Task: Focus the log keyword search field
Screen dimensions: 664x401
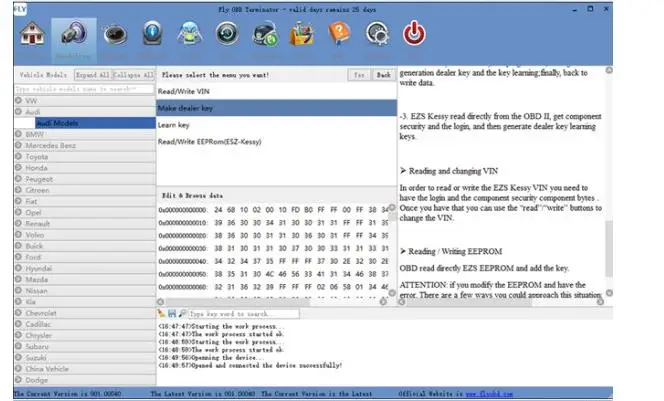Action: tap(243, 314)
